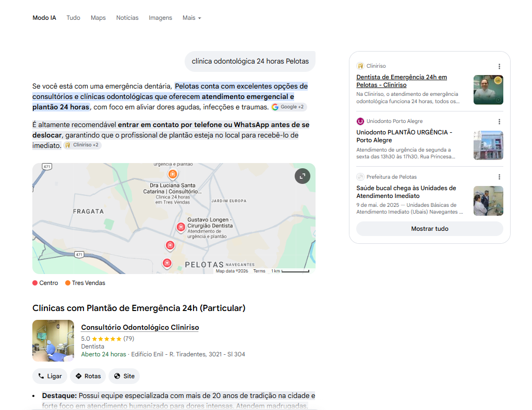Click the Rotas directions button

[88, 376]
